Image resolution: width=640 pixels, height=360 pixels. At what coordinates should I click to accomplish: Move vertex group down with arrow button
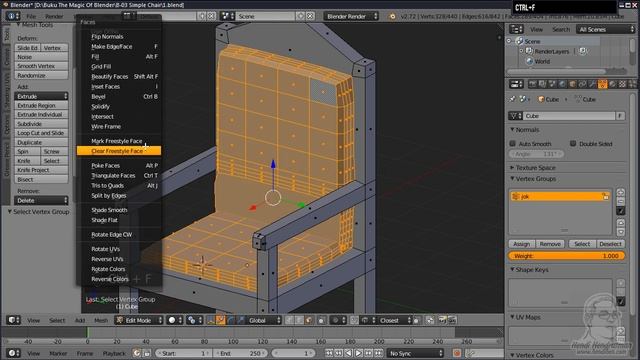pos(620,232)
